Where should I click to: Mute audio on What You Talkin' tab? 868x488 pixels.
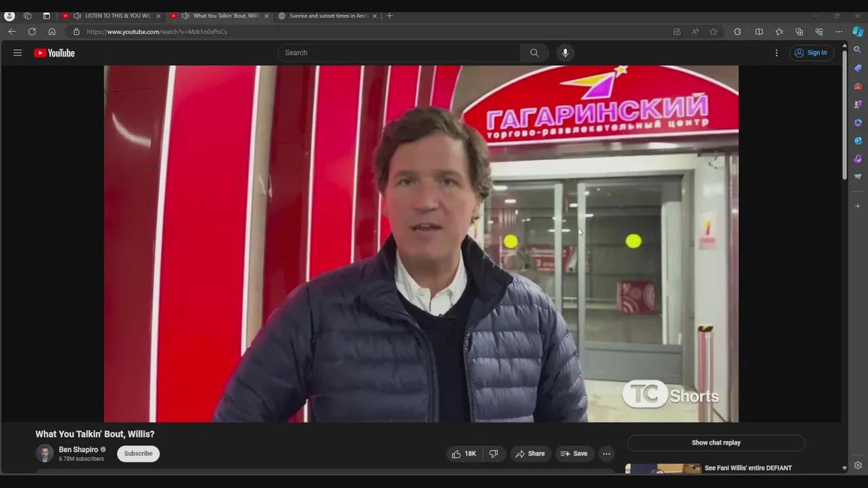tap(185, 16)
